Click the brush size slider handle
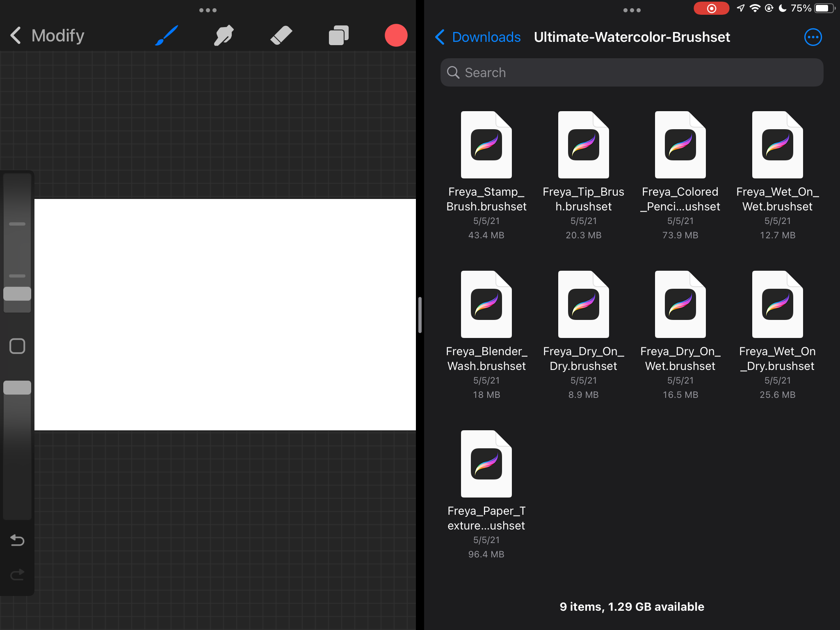This screenshot has width=840, height=630. 17,294
